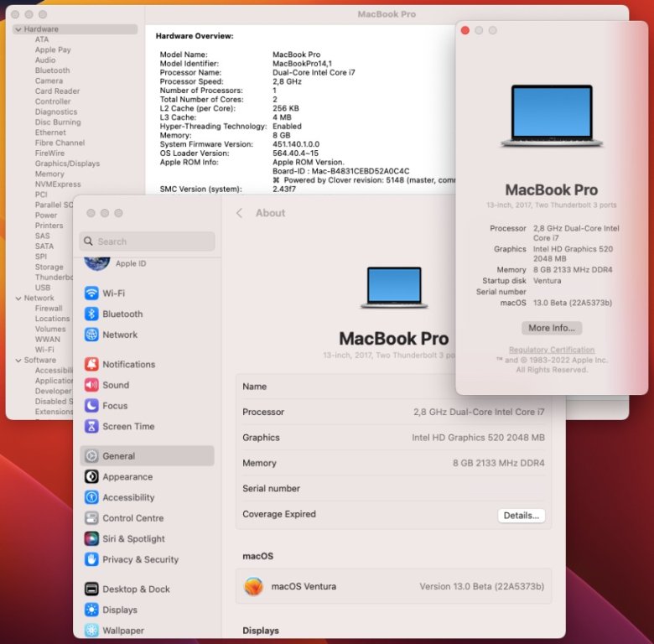Viewport: 654px width, 644px height.
Task: Open Focus moon icon
Action: coord(91,406)
